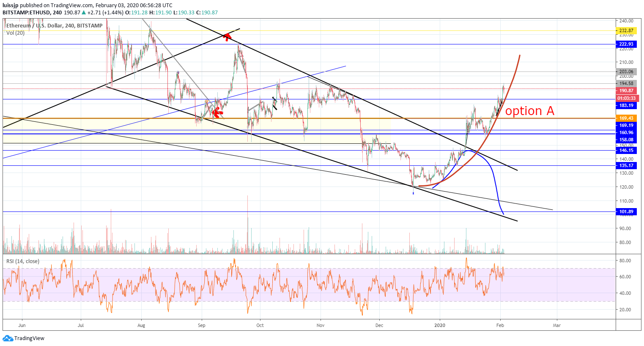Click the BITSTAMP:ETHUSD symbol in the header
The height and width of the screenshot is (346, 644).
point(27,13)
